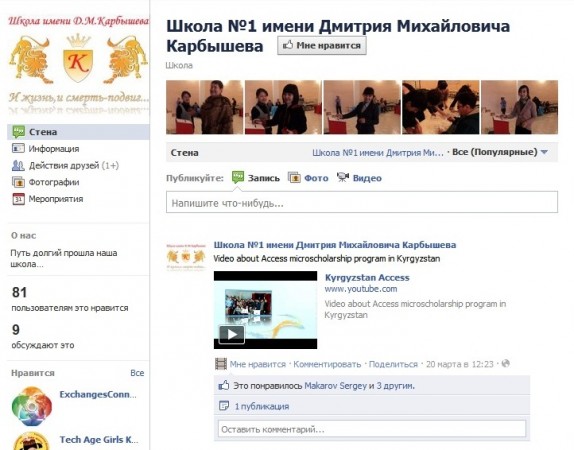
Task: Play the Kyrgyzstan Access video
Action: 232,334
